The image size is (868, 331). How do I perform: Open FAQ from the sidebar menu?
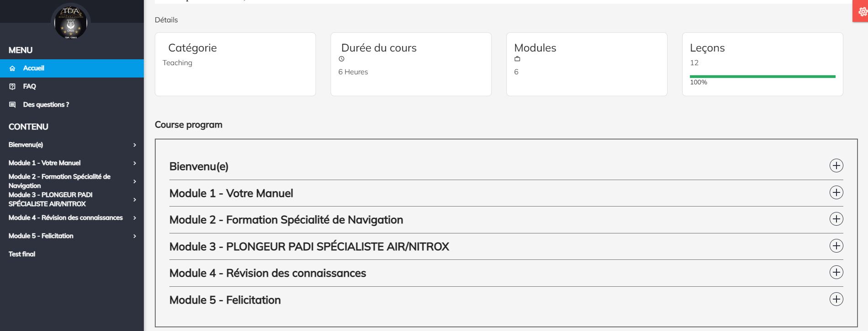click(30, 86)
